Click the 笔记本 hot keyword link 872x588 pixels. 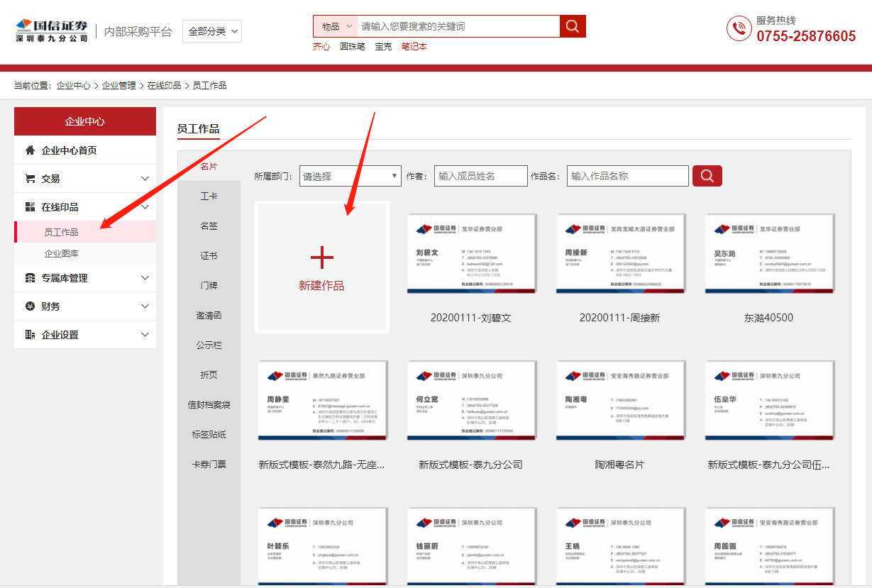(414, 47)
